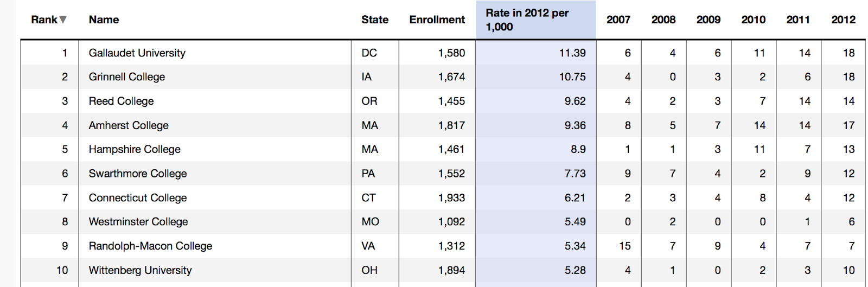Select Grinnell College name cell
This screenshot has width=868, height=287.
coord(126,76)
